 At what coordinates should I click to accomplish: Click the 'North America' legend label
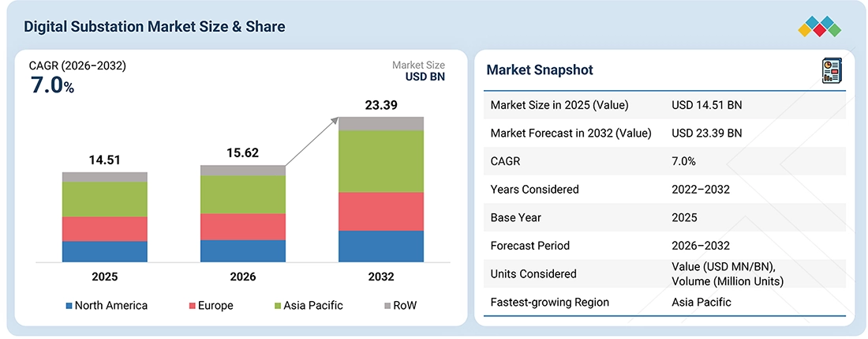pos(111,306)
